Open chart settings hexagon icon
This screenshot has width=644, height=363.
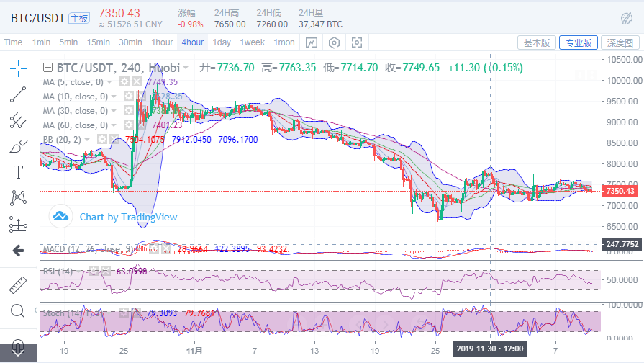pos(335,42)
